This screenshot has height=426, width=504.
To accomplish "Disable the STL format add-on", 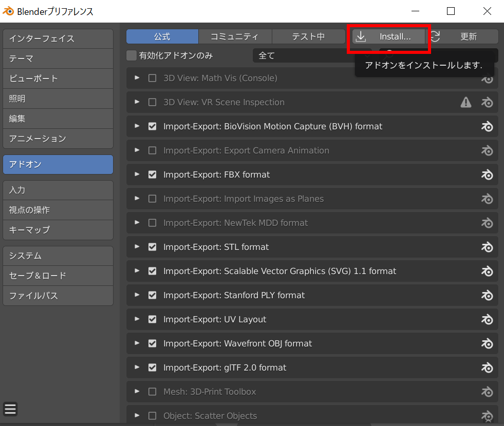I will [x=153, y=247].
